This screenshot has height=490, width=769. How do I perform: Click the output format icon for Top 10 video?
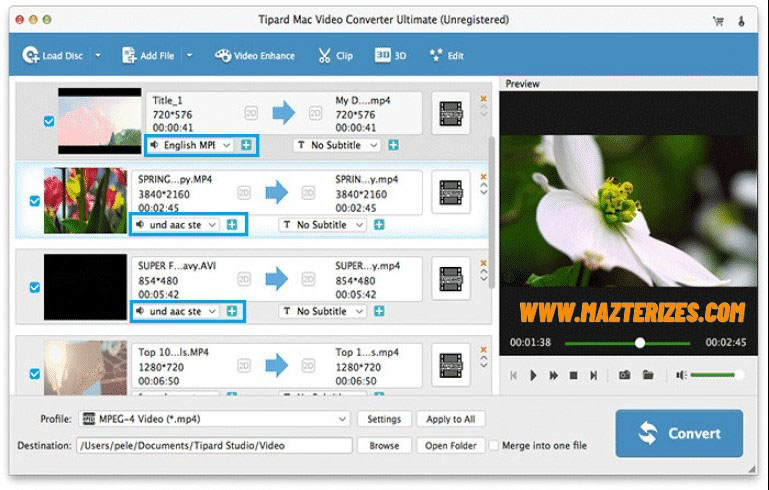click(x=451, y=365)
